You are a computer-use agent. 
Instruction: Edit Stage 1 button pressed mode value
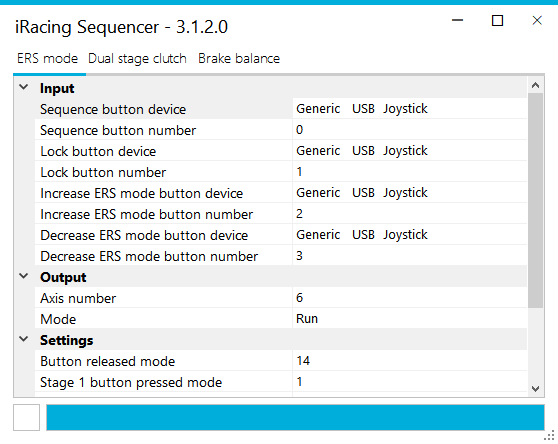tap(410, 382)
